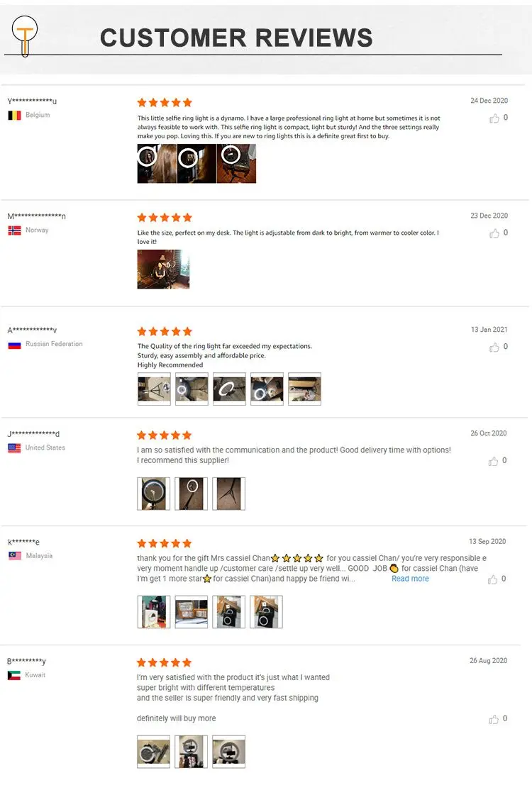The width and height of the screenshot is (532, 785).
Task: Click thumbs-up on Russian Federation review
Action: pyautogui.click(x=494, y=347)
